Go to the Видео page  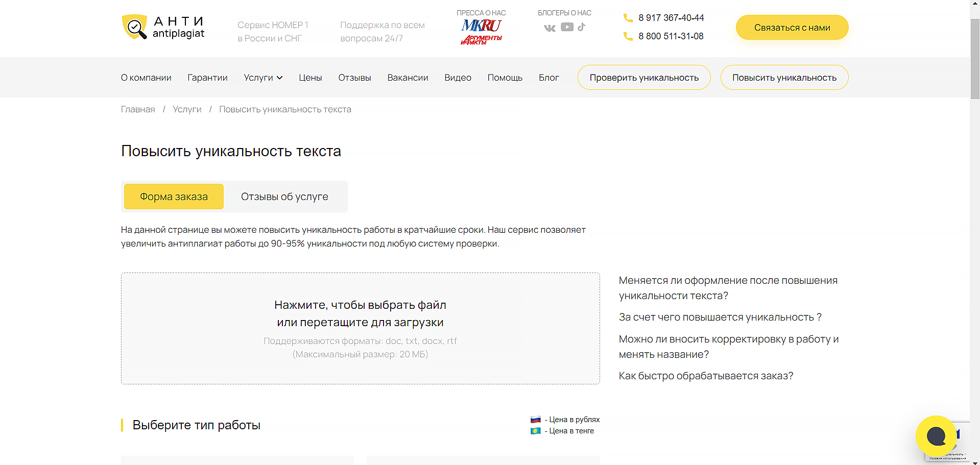[x=458, y=78]
